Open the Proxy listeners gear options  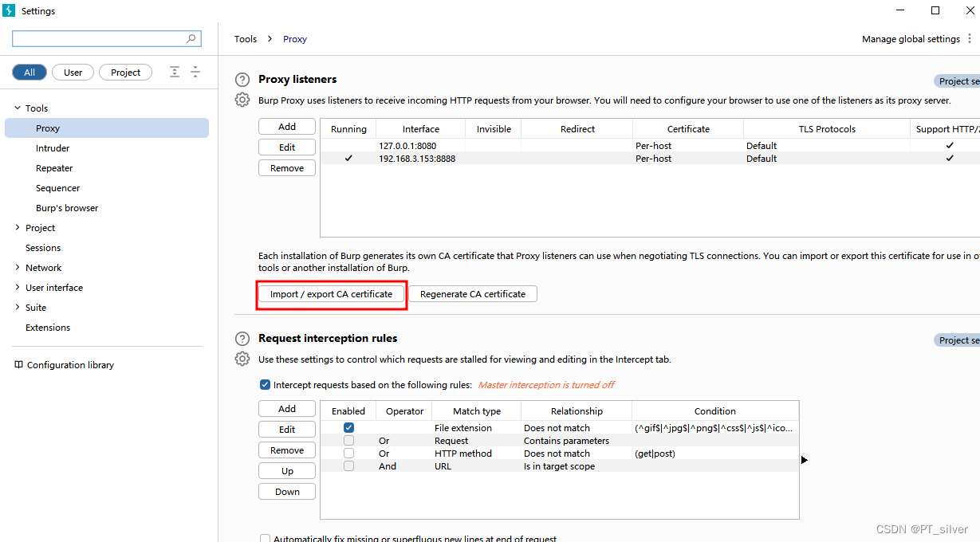click(x=242, y=100)
